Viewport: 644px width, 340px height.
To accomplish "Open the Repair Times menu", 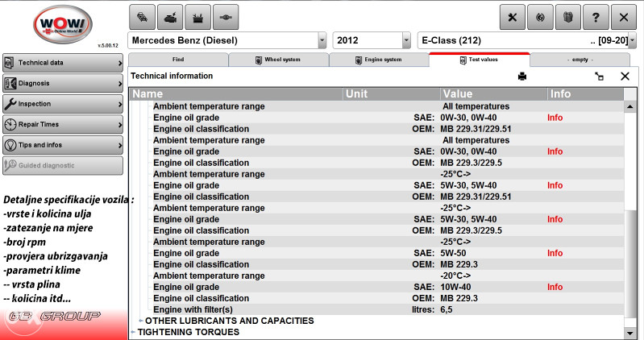I will click(x=63, y=124).
